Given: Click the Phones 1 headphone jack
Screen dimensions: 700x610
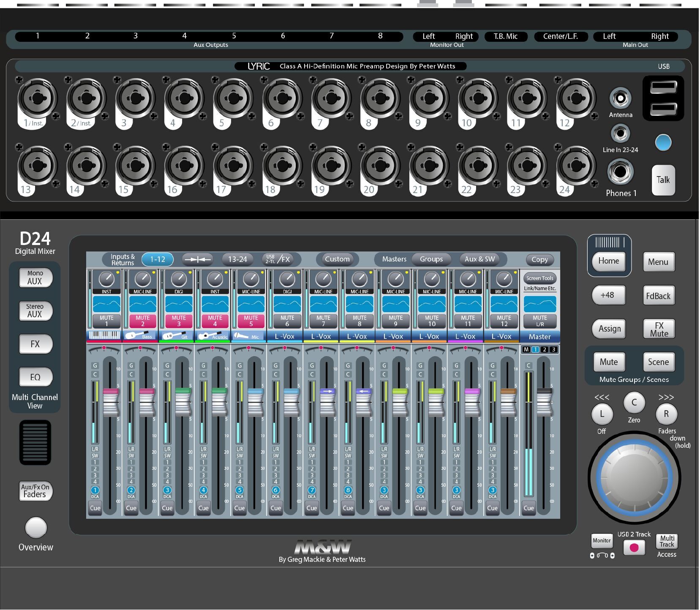Looking at the screenshot, I should click(x=620, y=172).
